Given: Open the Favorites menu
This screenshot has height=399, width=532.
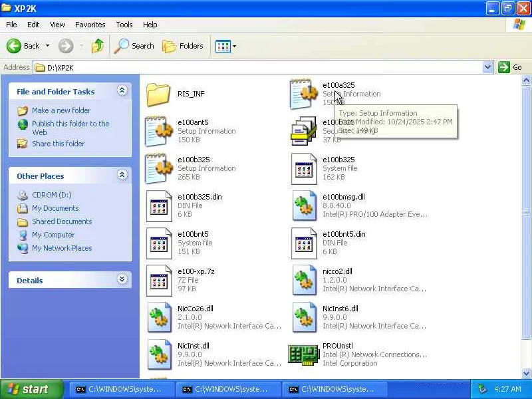Looking at the screenshot, I should 90,25.
